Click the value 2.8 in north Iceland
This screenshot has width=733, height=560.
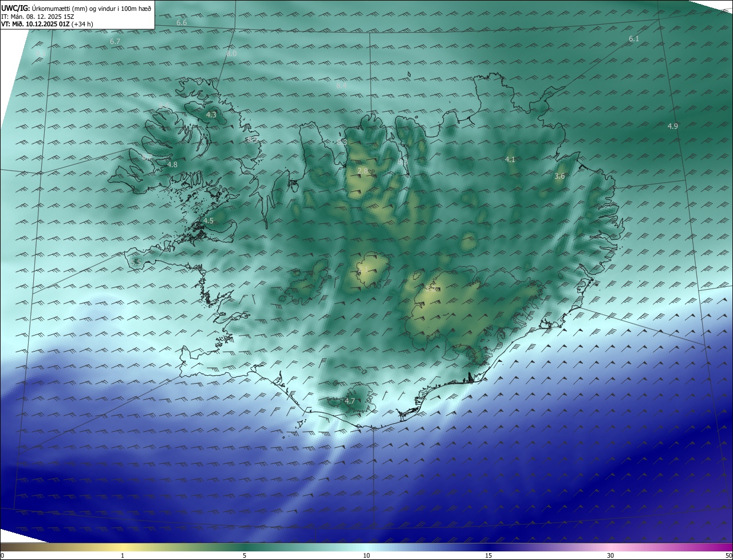click(362, 171)
